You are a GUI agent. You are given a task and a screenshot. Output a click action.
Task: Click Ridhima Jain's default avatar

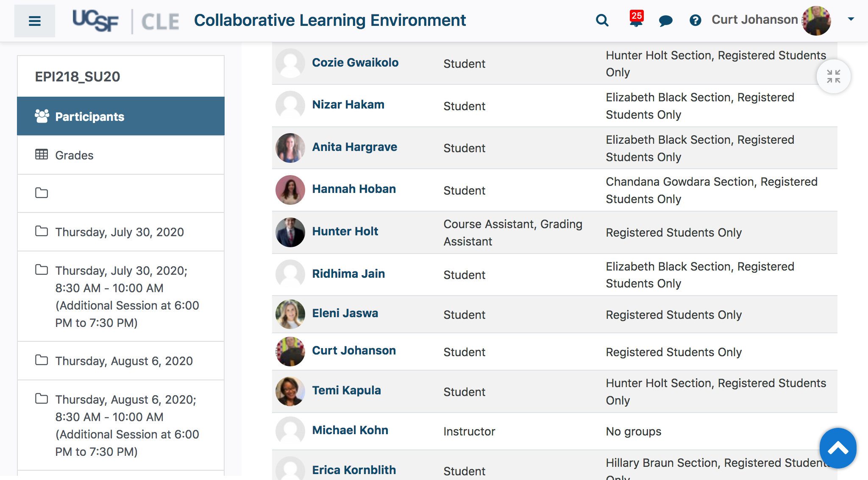coord(290,274)
